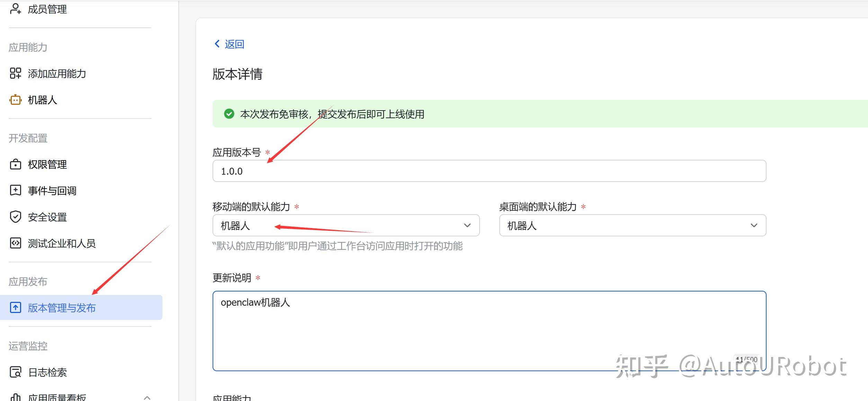Click the 事件与回调 plus-box icon
868x401 pixels.
[x=15, y=190]
